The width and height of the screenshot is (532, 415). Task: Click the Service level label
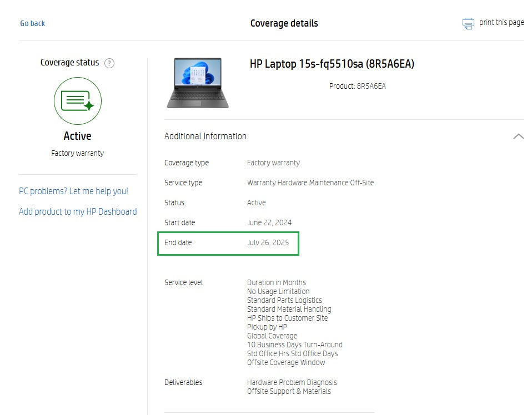184,282
